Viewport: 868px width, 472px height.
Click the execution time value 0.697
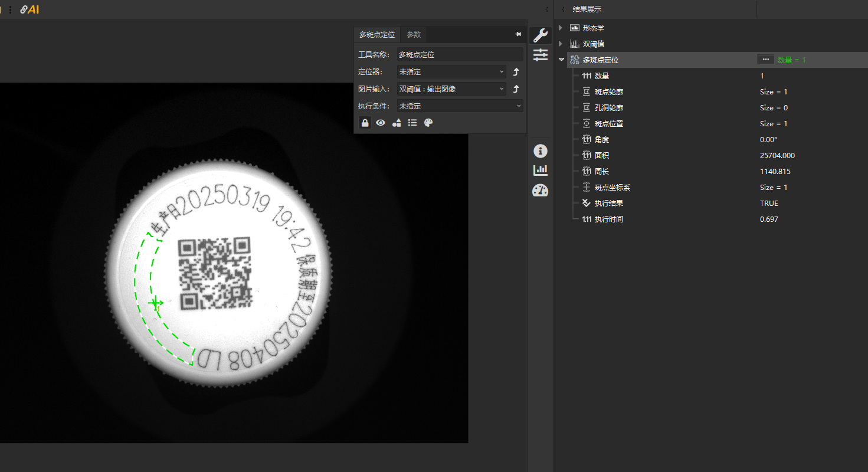pyautogui.click(x=769, y=219)
